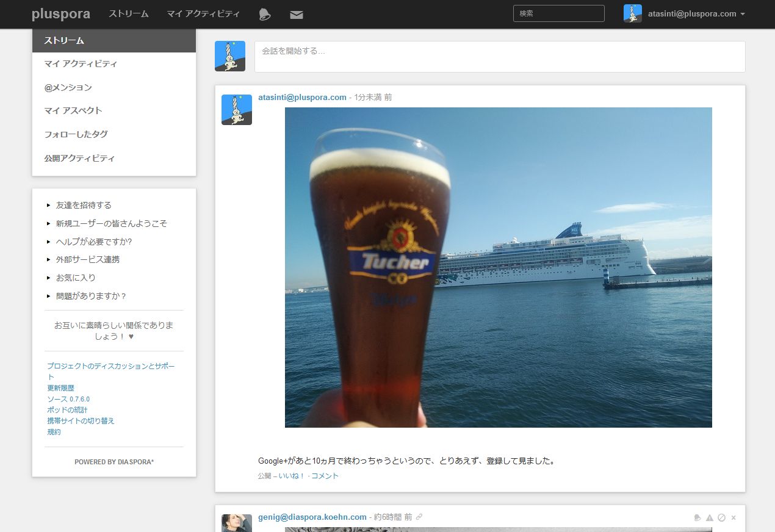Click いいね！ on atasinti post
Viewport: 775px width, 532px height.
tap(292, 476)
